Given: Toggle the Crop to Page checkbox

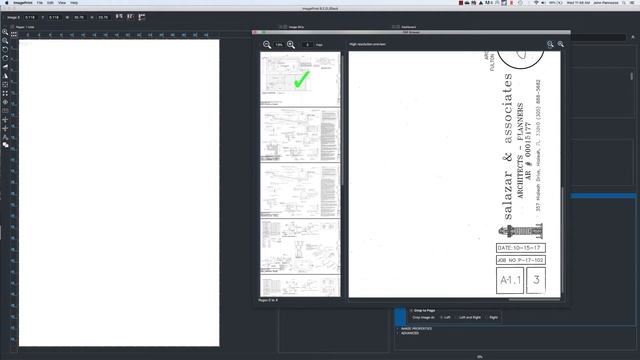Looking at the screenshot, I should [411, 311].
